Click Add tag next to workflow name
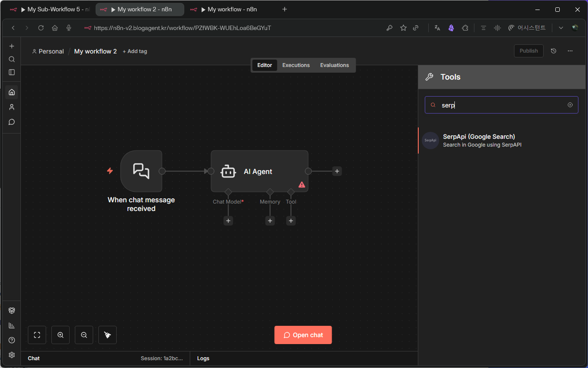Viewport: 588px width, 368px height. click(x=135, y=51)
